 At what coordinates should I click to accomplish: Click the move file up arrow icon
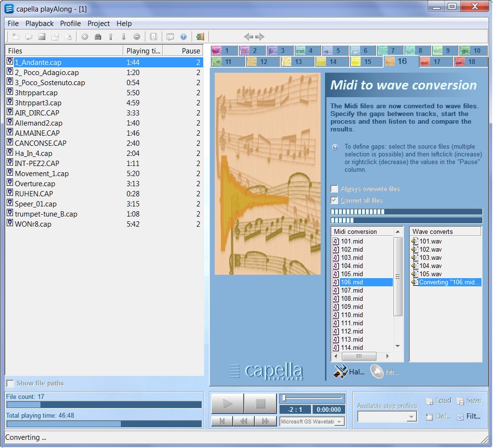pos(111,37)
